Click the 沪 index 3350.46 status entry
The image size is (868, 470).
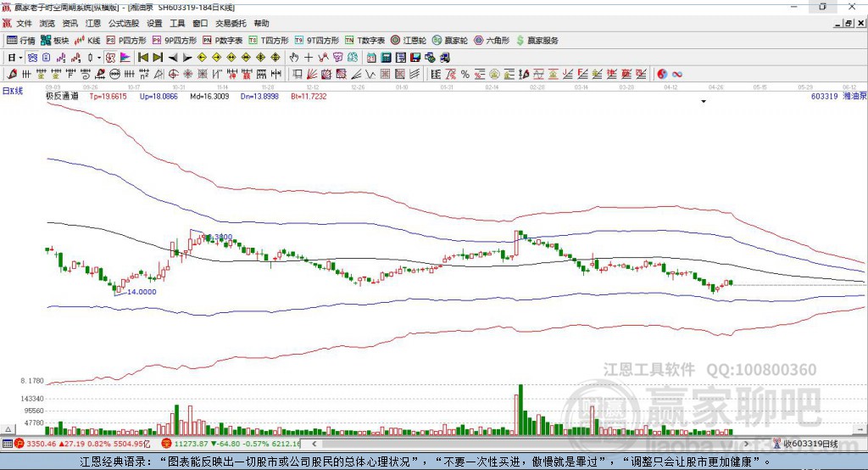tap(82, 444)
